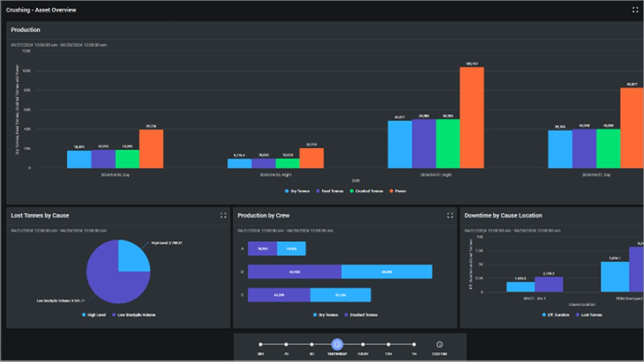Select the 12H preset on the time slider
644x362 pixels.
tap(388, 344)
